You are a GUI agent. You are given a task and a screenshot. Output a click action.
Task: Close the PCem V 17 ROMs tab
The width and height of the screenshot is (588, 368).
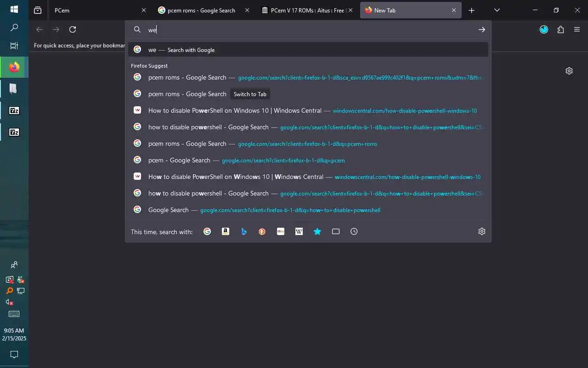351,10
